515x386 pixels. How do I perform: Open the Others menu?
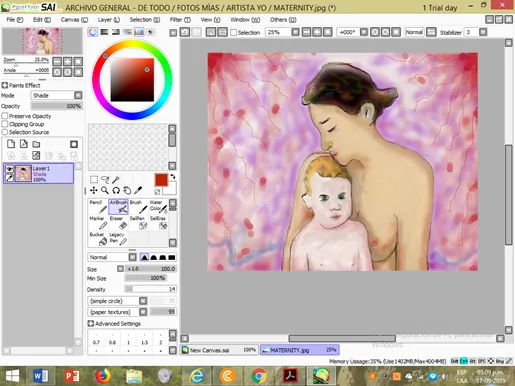(283, 20)
